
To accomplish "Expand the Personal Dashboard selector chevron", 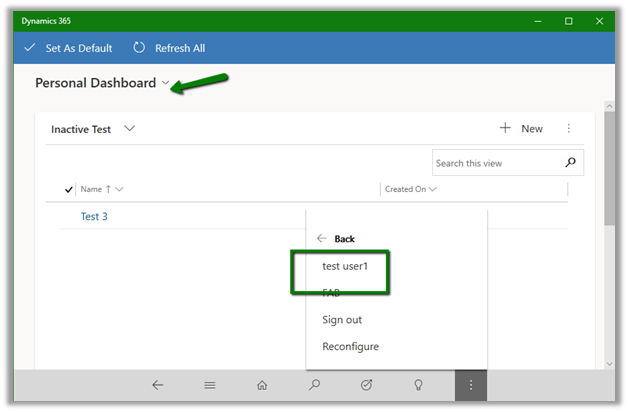I will [x=166, y=84].
